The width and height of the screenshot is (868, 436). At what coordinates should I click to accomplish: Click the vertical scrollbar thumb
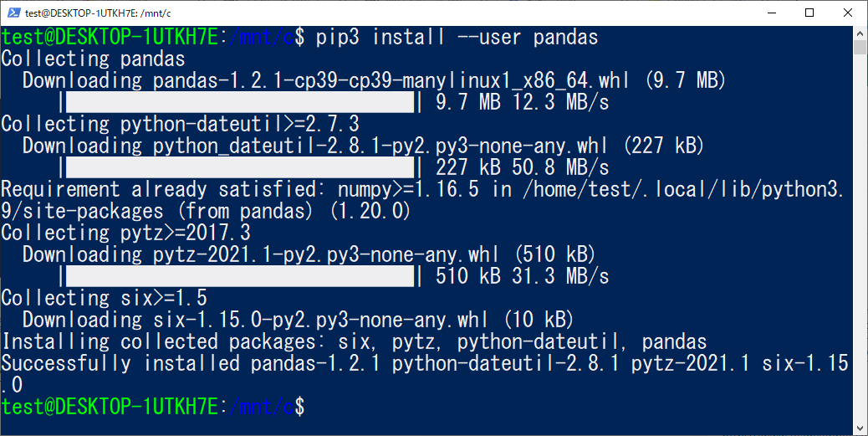click(860, 48)
